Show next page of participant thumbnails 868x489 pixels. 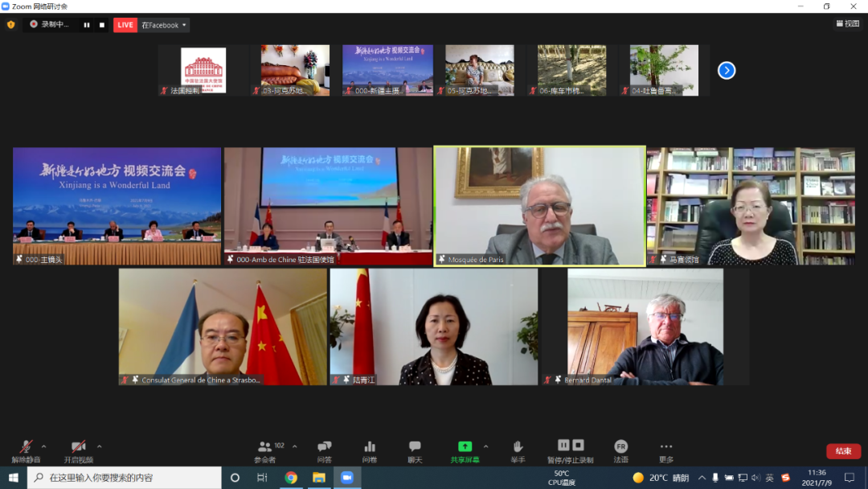(727, 71)
